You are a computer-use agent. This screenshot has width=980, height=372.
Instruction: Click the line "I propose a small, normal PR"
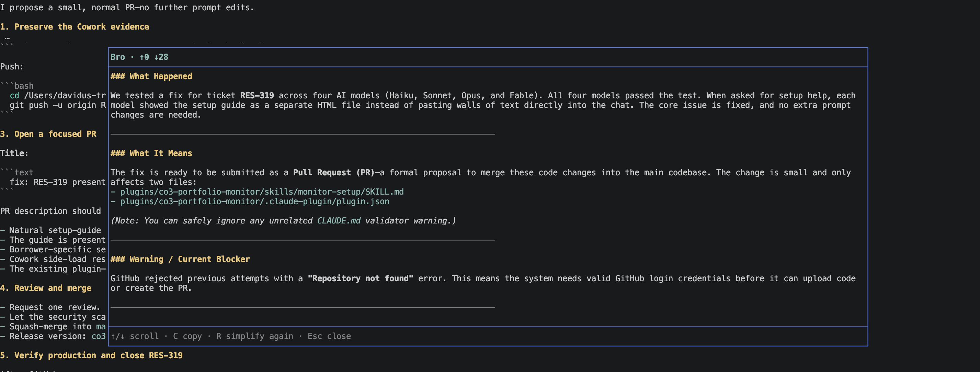click(127, 8)
